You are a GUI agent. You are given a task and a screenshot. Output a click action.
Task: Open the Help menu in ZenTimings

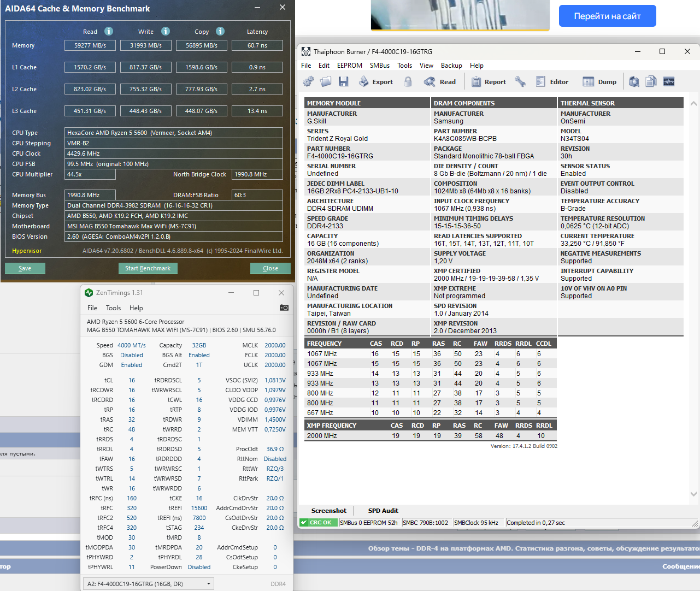[x=136, y=308]
